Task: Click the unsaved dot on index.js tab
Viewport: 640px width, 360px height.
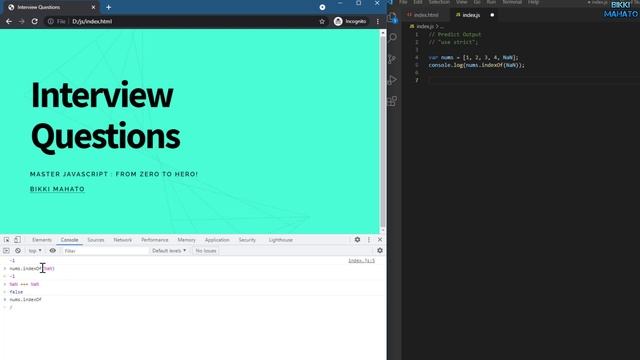Action: tap(492, 15)
